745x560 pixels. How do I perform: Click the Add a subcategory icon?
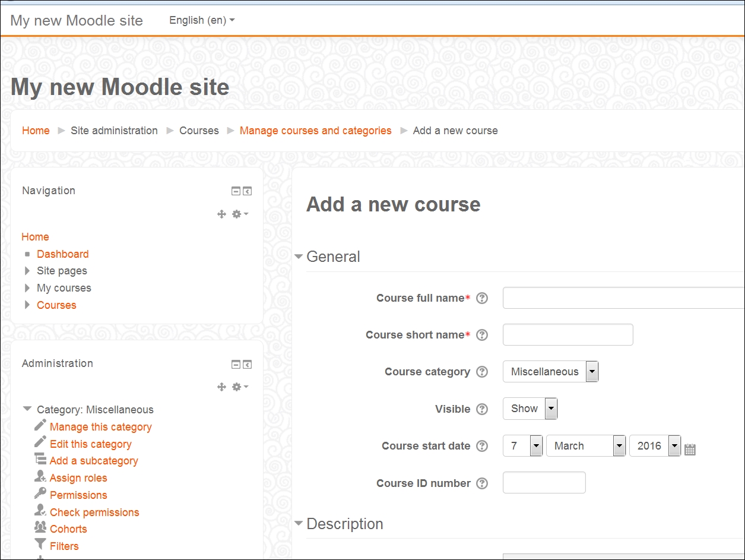(x=40, y=459)
